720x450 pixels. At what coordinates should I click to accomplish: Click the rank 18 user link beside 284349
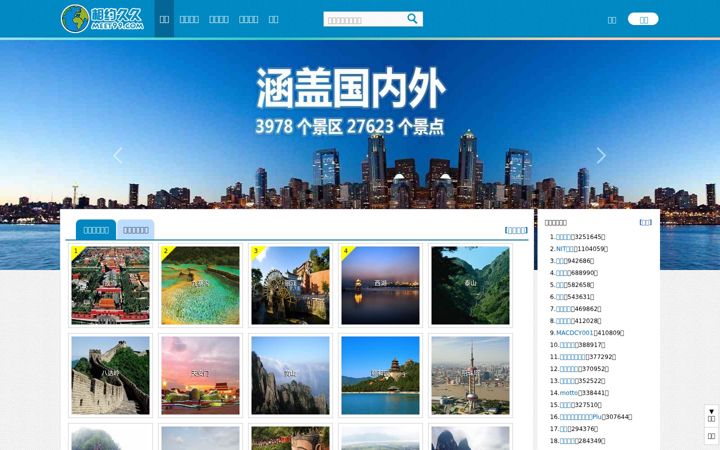(567, 440)
